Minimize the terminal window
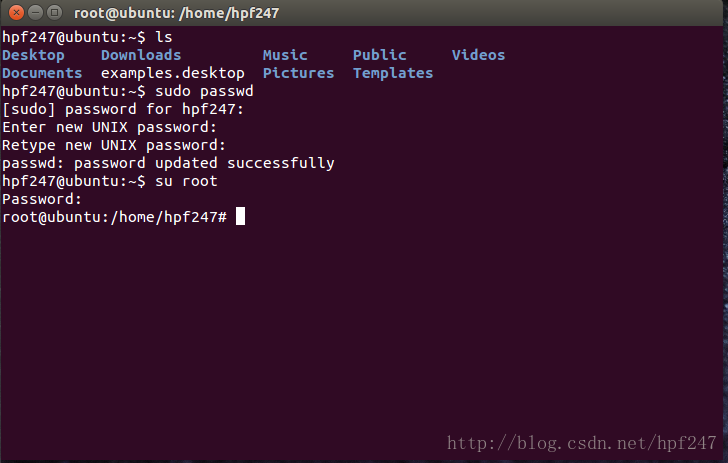This screenshot has height=463, width=728. 35,13
